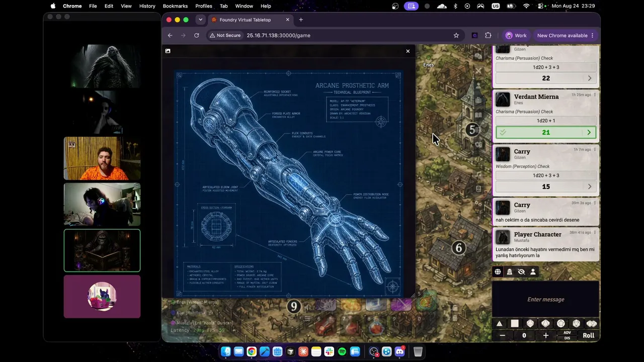Click map marker number 6
Viewport: 644px width, 362px height.
(x=458, y=248)
